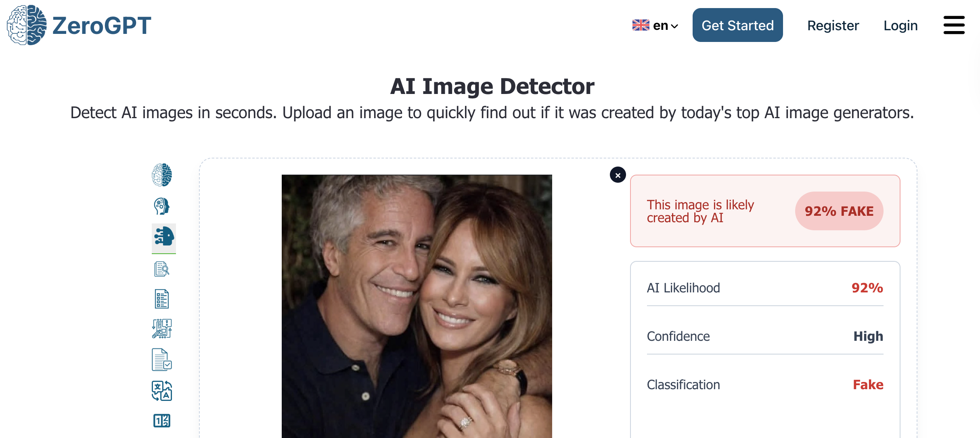Click the 92% FAKE badge
This screenshot has height=438, width=980.
[839, 211]
